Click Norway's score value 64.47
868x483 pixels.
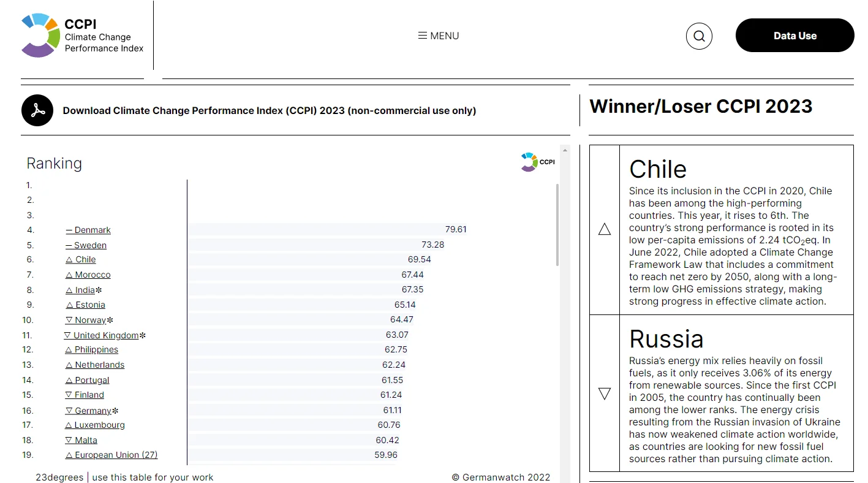coord(402,320)
